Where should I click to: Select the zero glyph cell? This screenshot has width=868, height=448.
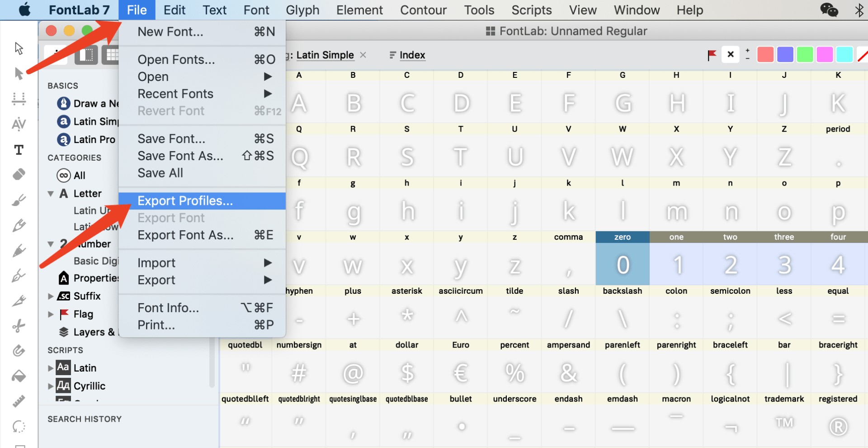(622, 264)
